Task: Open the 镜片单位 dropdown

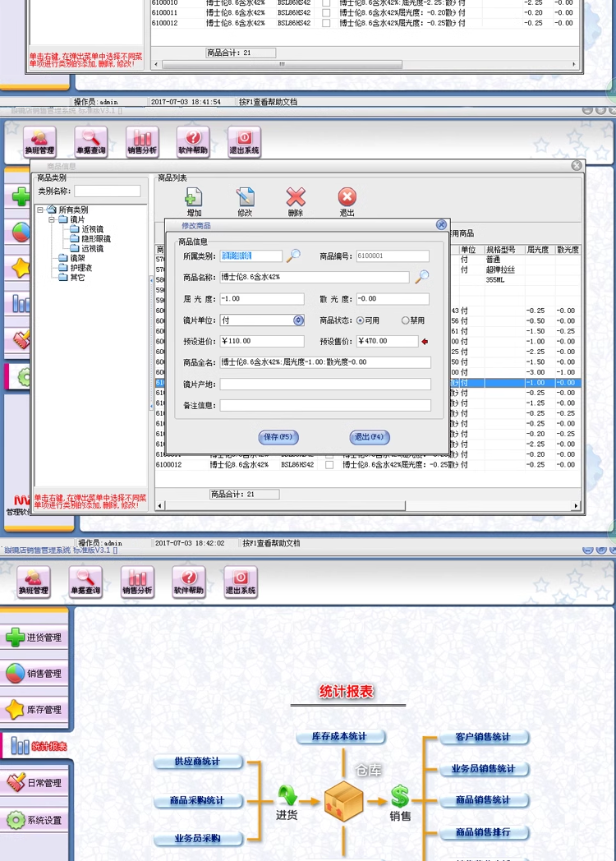Action: pyautogui.click(x=298, y=320)
